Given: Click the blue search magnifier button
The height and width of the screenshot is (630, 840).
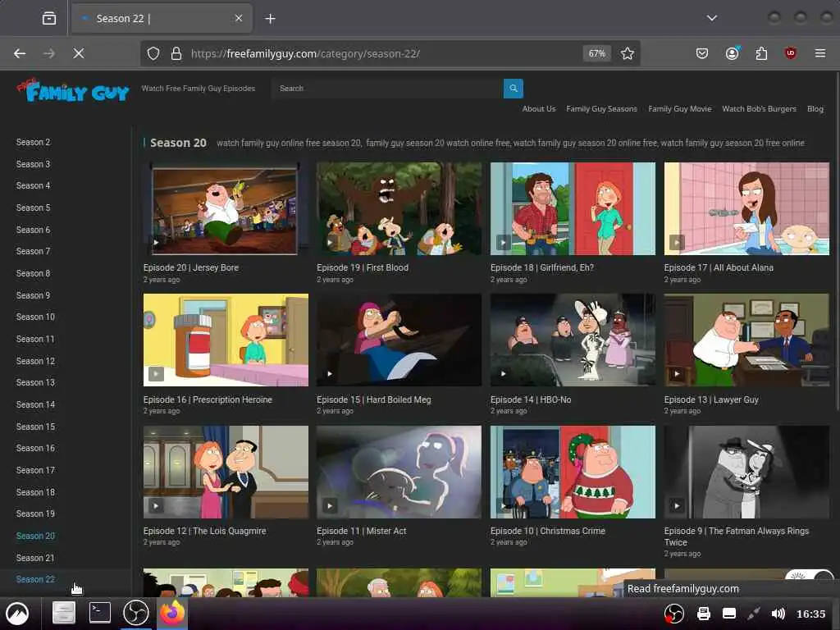Looking at the screenshot, I should tap(514, 89).
